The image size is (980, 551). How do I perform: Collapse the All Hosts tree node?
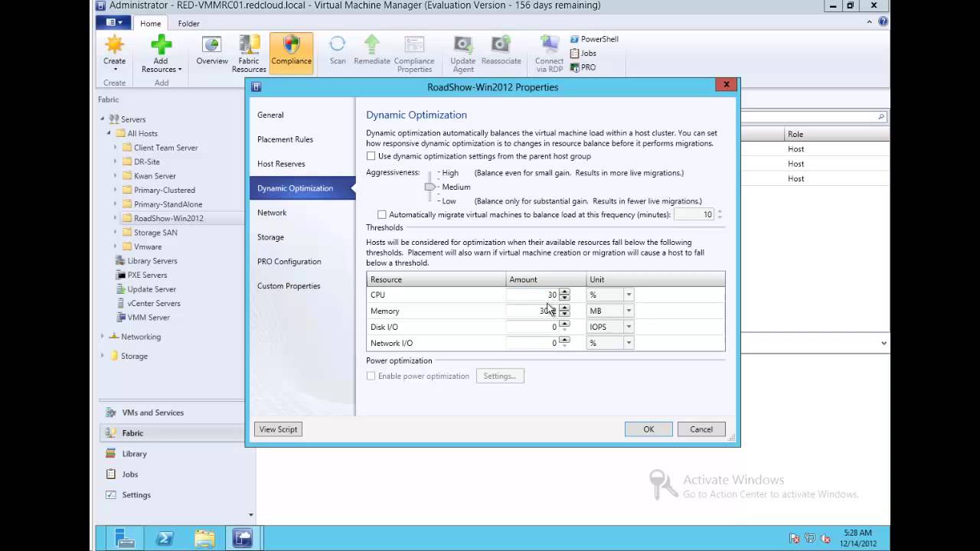(109, 133)
